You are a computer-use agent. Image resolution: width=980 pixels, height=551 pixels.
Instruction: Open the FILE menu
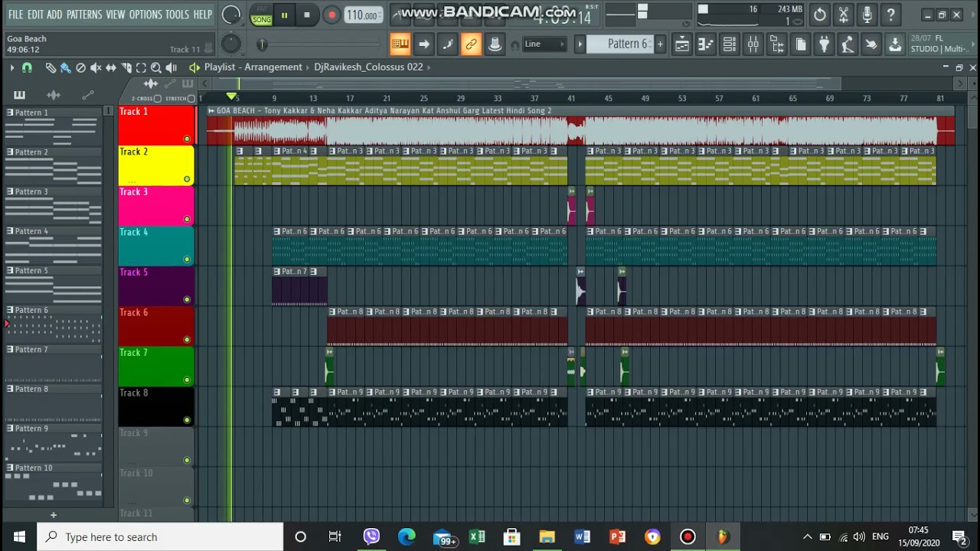point(16,15)
